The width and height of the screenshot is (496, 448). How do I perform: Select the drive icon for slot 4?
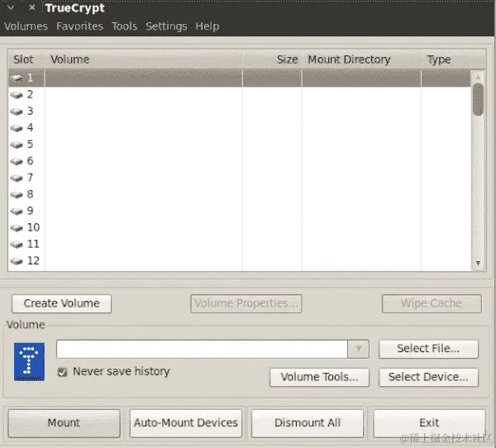click(17, 128)
